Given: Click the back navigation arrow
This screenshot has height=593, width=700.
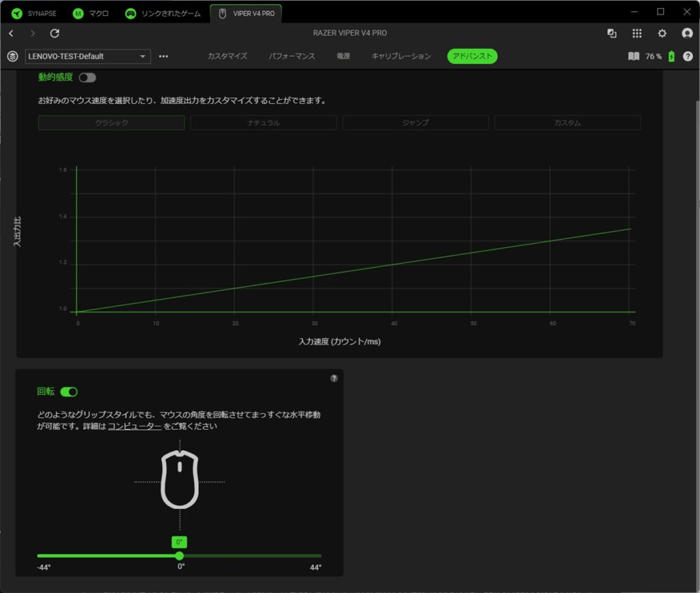Looking at the screenshot, I should click(11, 33).
